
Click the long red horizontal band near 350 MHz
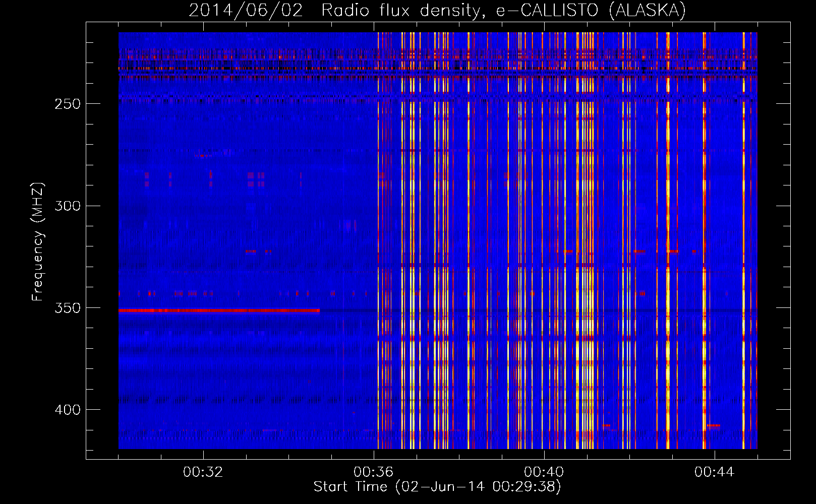click(219, 311)
